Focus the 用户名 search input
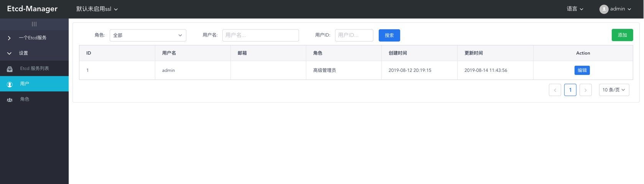The image size is (644, 184). (x=261, y=35)
